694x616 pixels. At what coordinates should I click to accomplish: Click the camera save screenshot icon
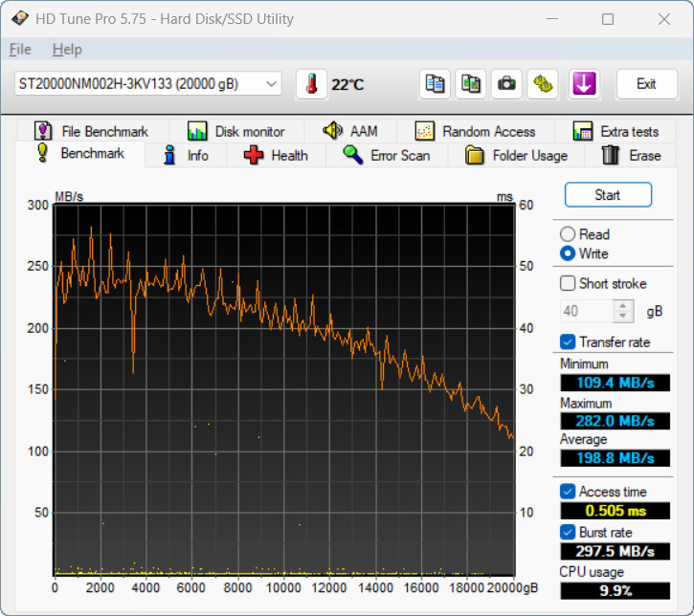(506, 83)
